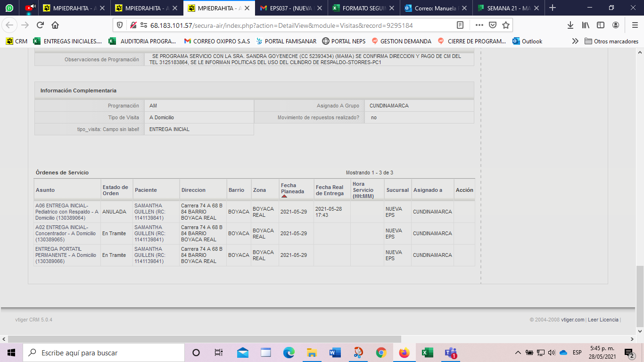Click the browser Forward arrow
644x362 pixels.
[x=25, y=25]
